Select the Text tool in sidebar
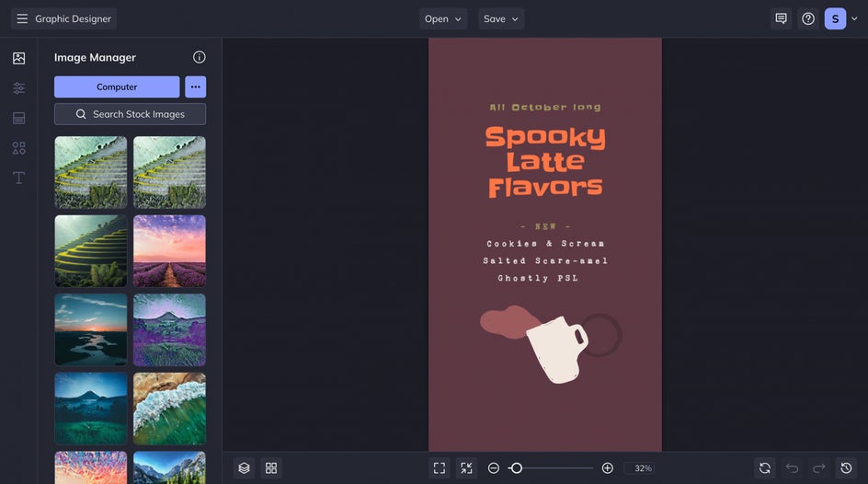 pyautogui.click(x=18, y=178)
